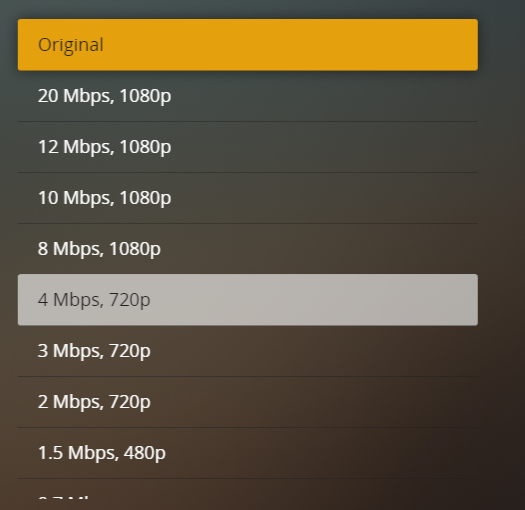Click the highlighted 4 Mbps, 720p entry
Screen dimensions: 525x510
click(x=248, y=300)
